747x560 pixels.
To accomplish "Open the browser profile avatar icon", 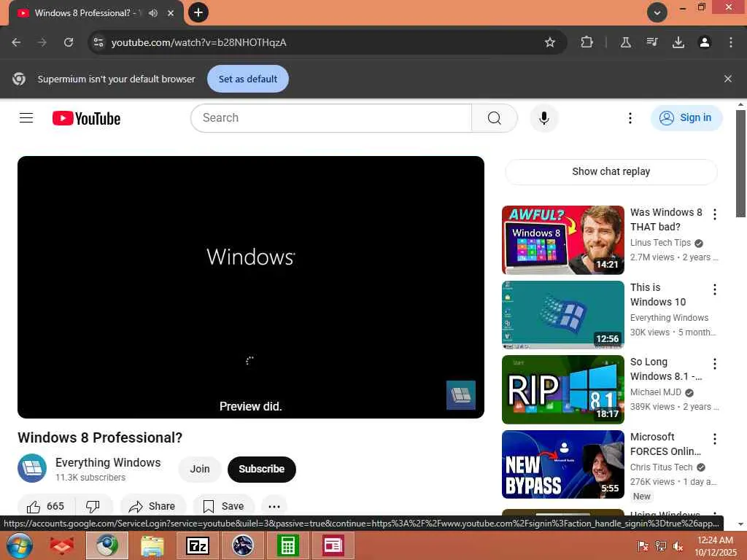I will coord(704,42).
